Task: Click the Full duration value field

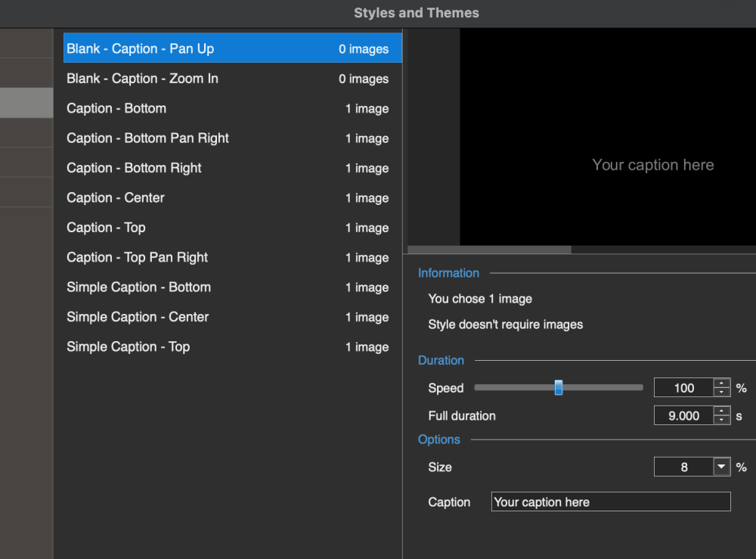Action: click(x=683, y=416)
